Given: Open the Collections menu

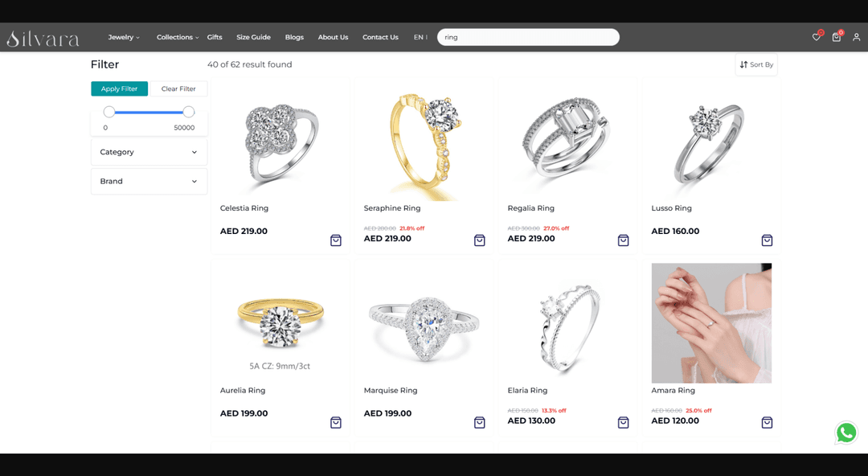Looking at the screenshot, I should point(177,37).
